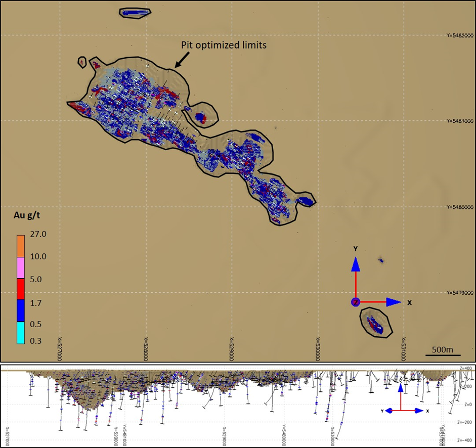Click the orange swatch in the Au legend

click(20, 246)
